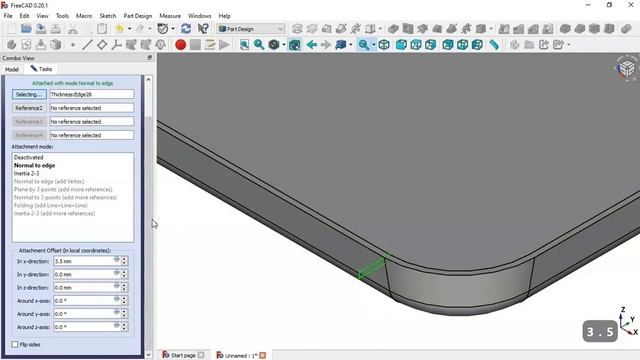Click the Draw style icon

tap(274, 44)
